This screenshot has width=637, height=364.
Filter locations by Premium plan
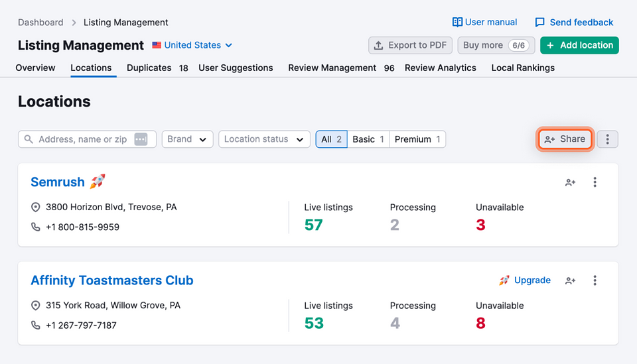point(417,139)
